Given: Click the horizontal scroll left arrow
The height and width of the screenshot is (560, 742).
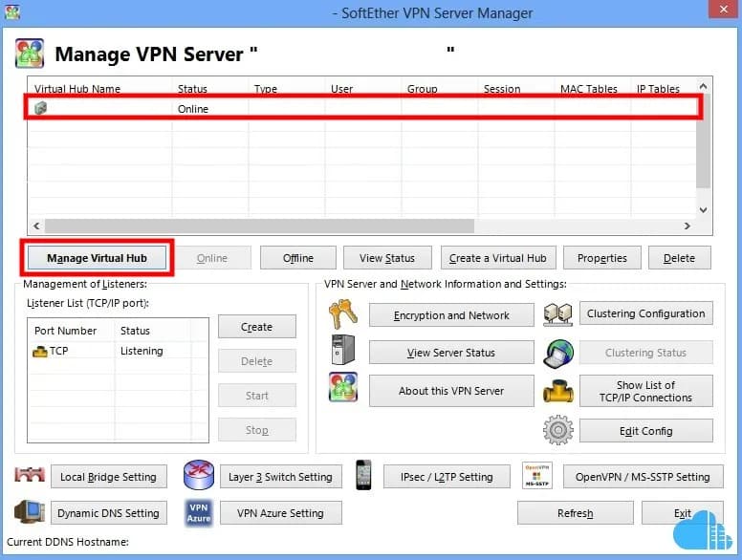Looking at the screenshot, I should pos(36,226).
